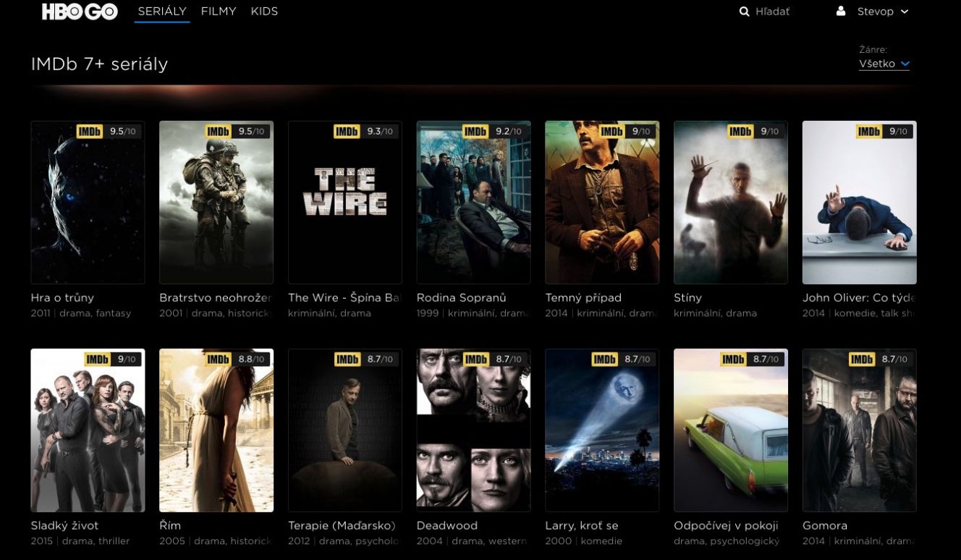Click IMDb 8.8 badge on Řím
The height and width of the screenshot is (560, 961).
pyautogui.click(x=237, y=360)
